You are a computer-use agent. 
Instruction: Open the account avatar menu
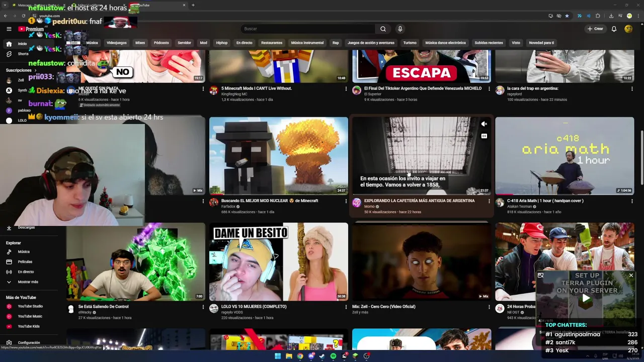tap(628, 29)
